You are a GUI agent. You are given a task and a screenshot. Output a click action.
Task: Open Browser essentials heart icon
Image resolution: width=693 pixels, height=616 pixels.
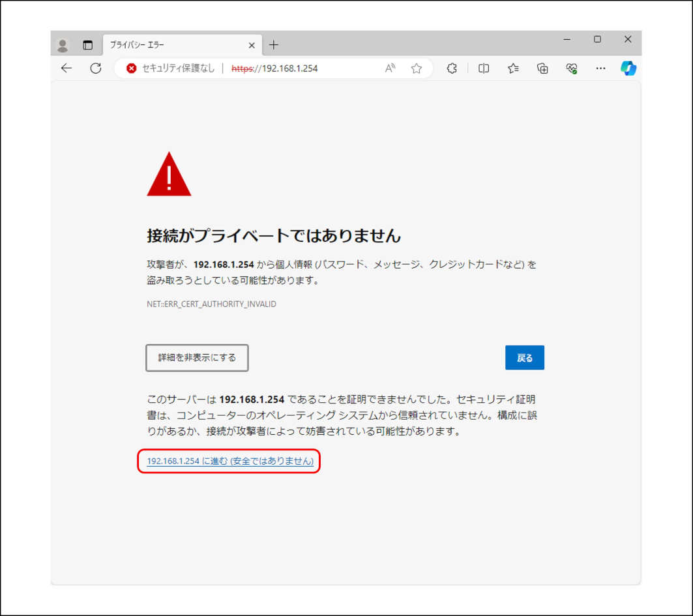572,68
